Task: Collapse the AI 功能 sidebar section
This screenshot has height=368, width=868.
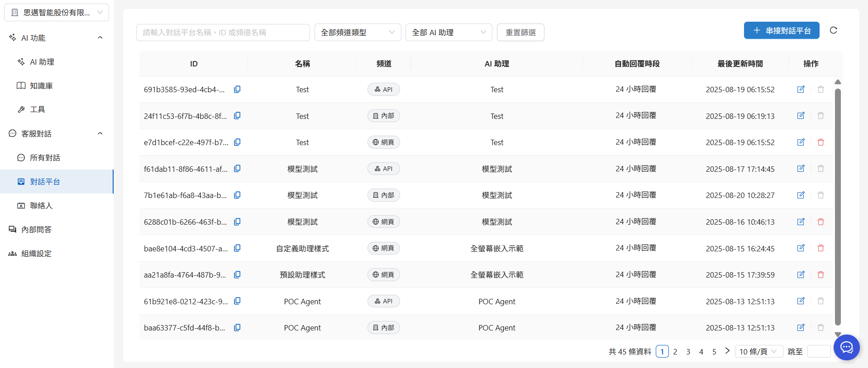Action: pyautogui.click(x=100, y=38)
